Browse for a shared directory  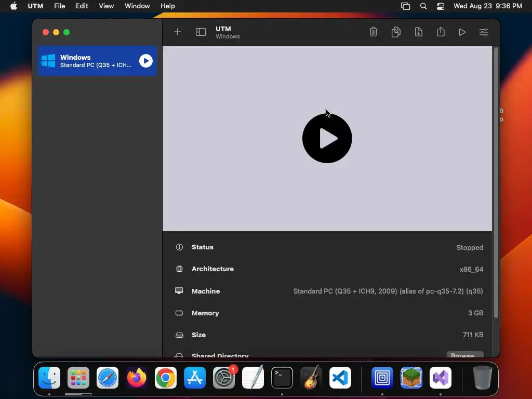[x=465, y=354]
